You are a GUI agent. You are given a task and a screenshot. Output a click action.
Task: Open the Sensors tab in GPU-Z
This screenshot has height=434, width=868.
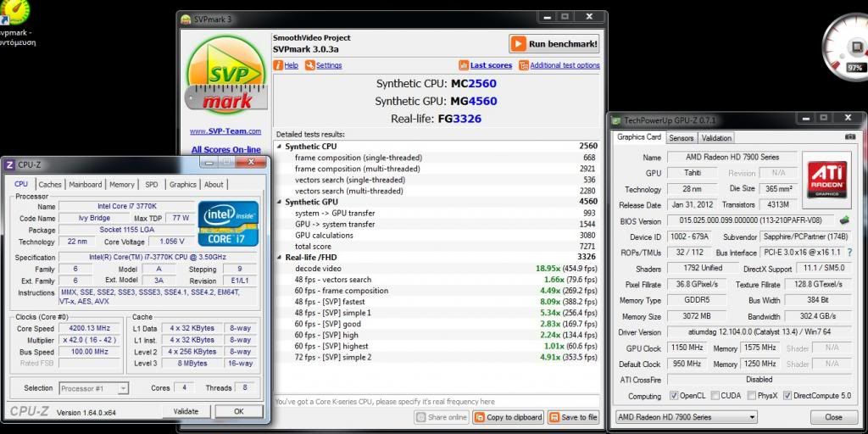681,138
